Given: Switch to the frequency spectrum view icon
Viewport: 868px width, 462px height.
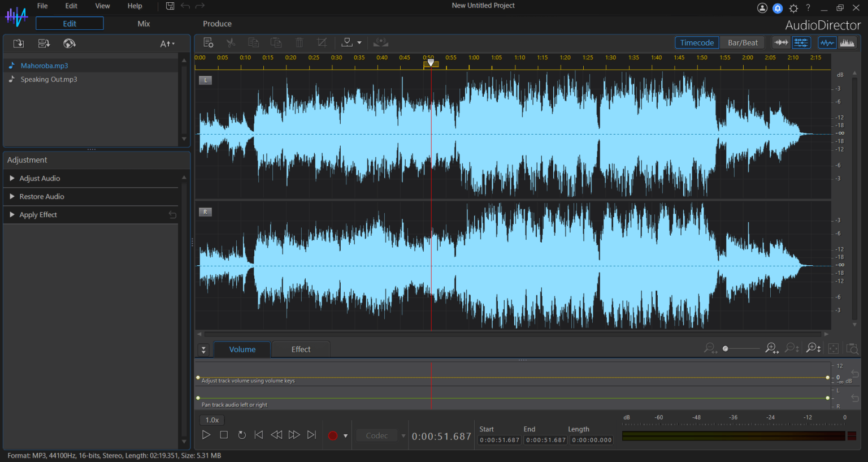Looking at the screenshot, I should point(848,42).
